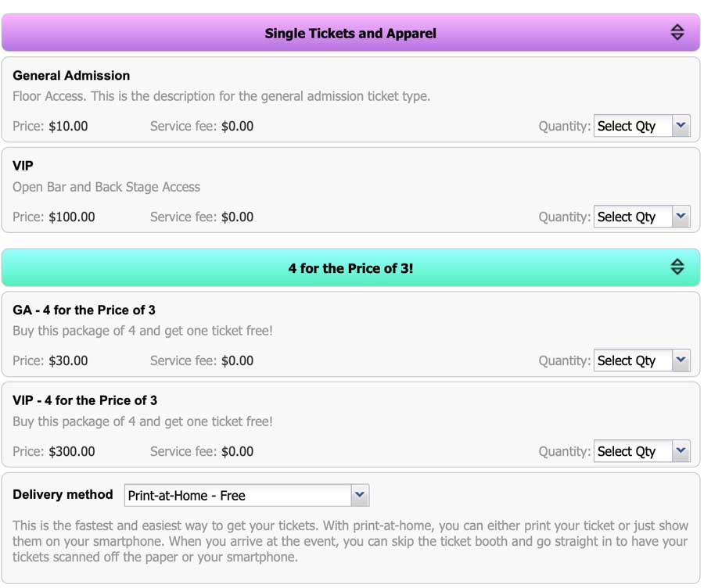Open VIP - 4 for the Price of 3 quantity dropdown
The width and height of the screenshot is (704, 588).
point(641,451)
